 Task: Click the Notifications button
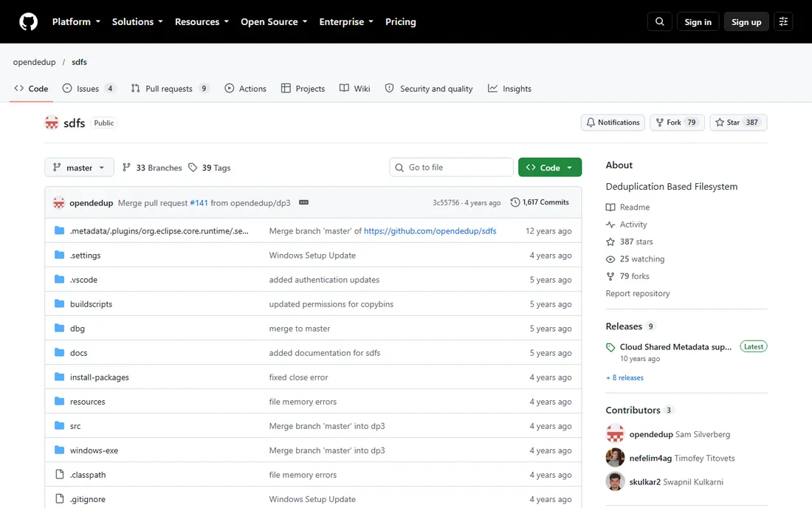(613, 123)
